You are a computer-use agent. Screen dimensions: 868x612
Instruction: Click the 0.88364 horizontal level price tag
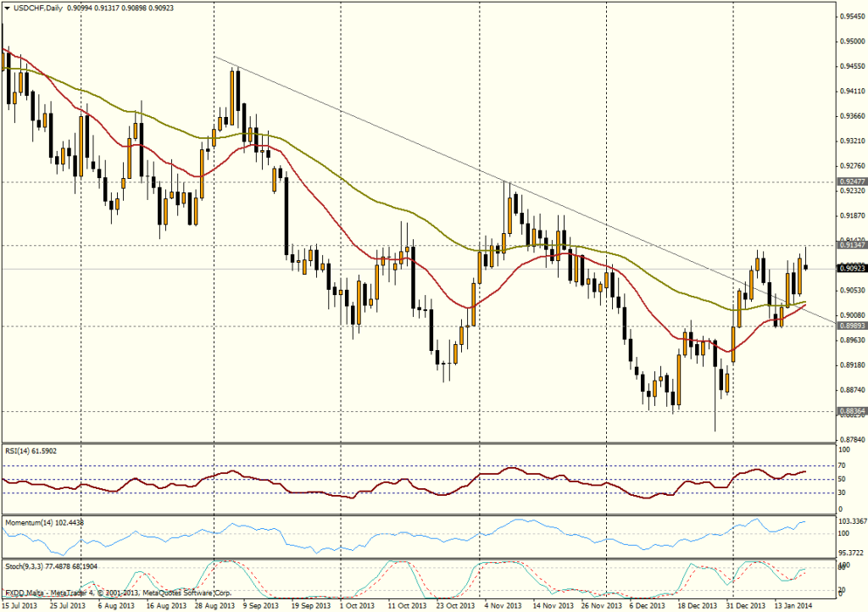click(x=850, y=411)
